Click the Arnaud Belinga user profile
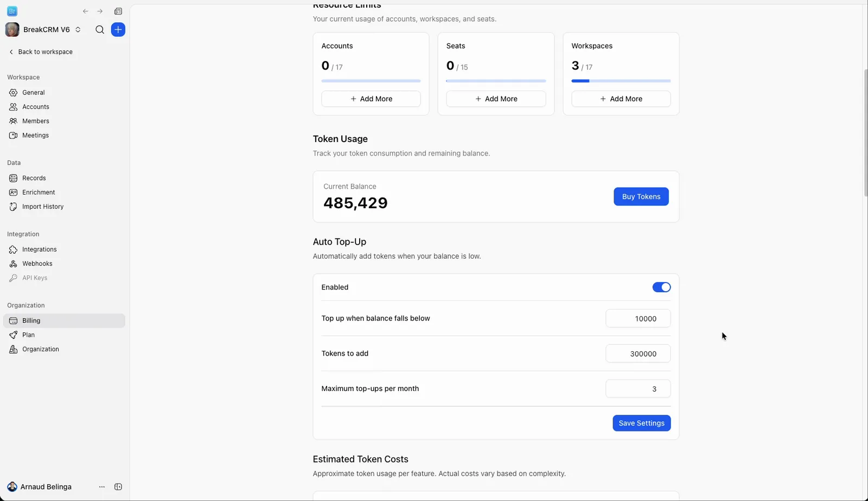Screen dimensions: 868x501 pos(40,487)
